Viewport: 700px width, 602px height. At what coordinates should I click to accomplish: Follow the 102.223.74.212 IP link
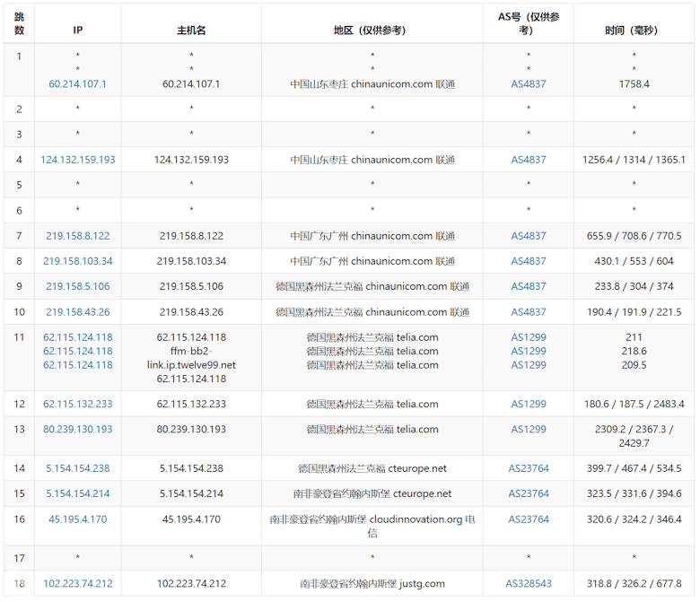[x=78, y=584]
